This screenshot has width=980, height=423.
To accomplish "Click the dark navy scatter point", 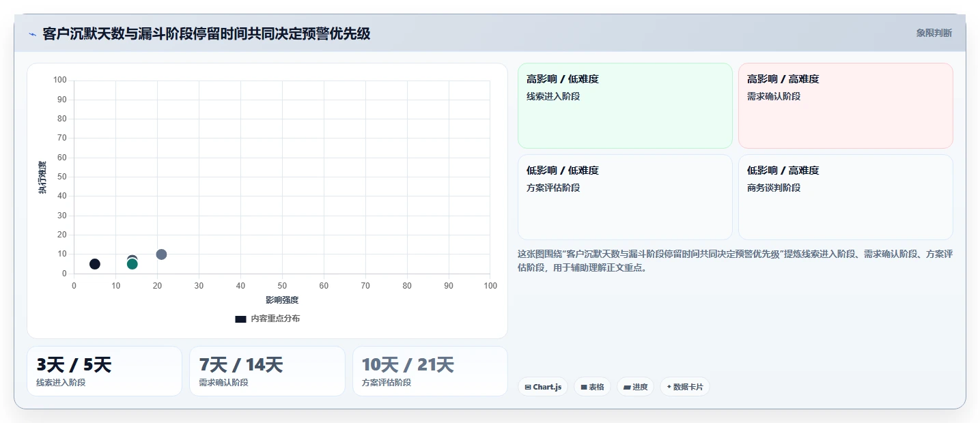I will pos(95,264).
